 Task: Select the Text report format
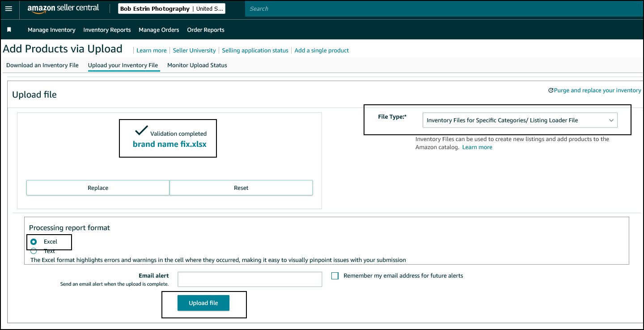tap(34, 251)
